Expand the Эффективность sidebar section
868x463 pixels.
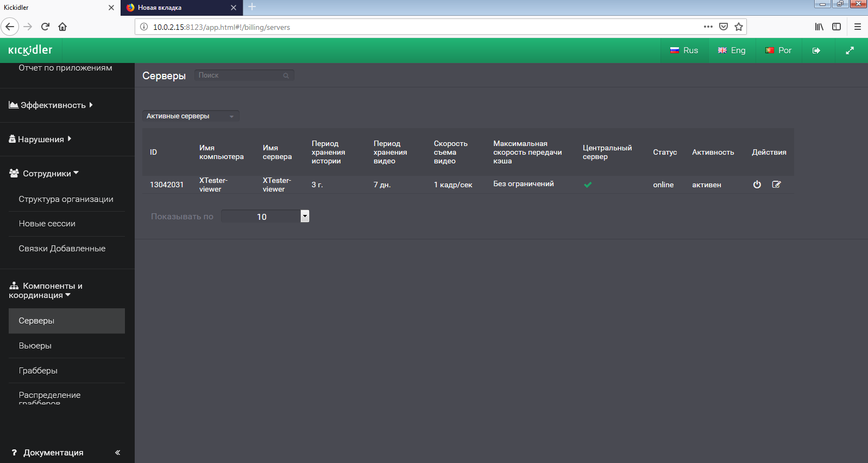51,105
